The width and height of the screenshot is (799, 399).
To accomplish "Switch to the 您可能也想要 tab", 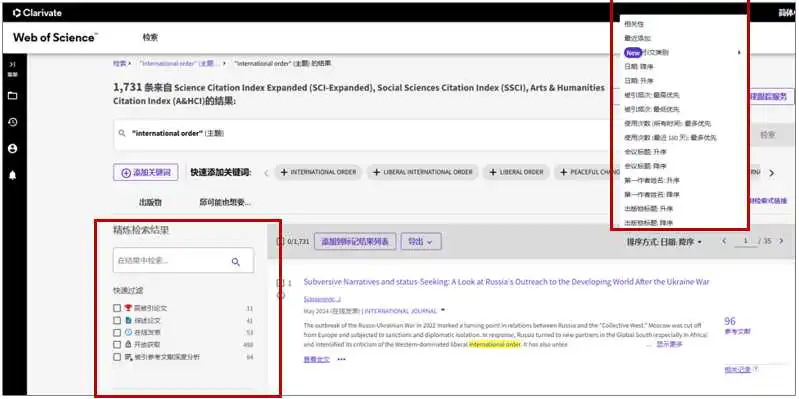I will (x=225, y=202).
